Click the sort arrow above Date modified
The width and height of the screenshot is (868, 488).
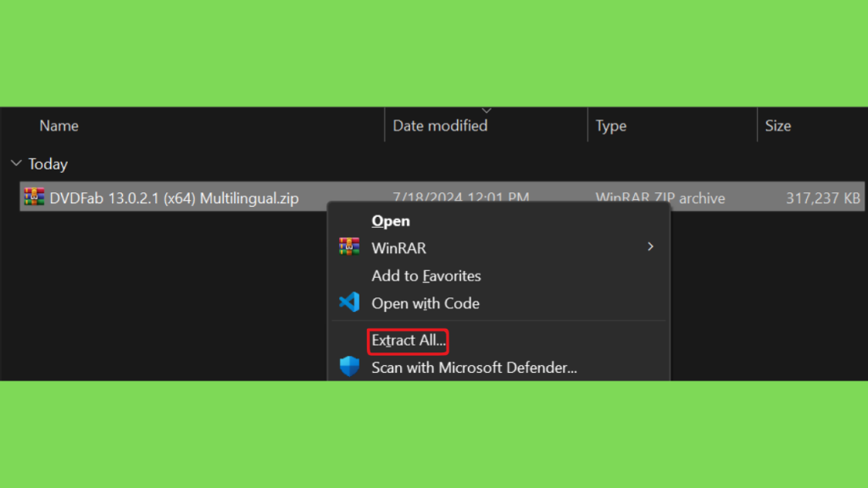click(x=486, y=111)
